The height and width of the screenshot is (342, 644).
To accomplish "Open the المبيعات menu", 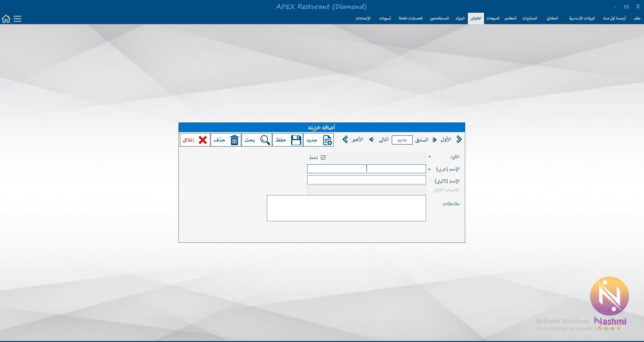I will 493,18.
